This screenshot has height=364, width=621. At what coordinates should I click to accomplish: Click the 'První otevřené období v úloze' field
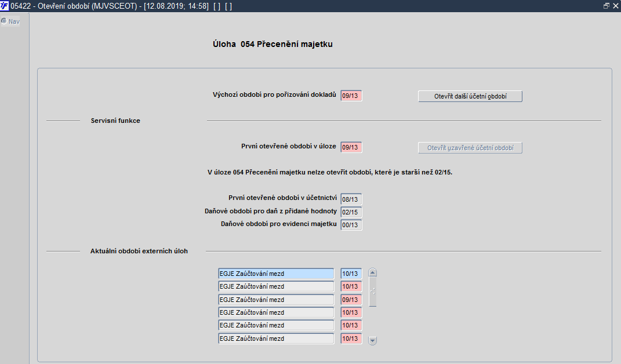351,147
